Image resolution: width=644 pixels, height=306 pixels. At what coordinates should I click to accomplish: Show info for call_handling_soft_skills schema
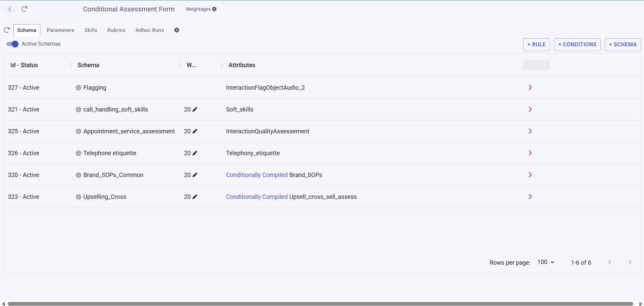[x=79, y=110]
